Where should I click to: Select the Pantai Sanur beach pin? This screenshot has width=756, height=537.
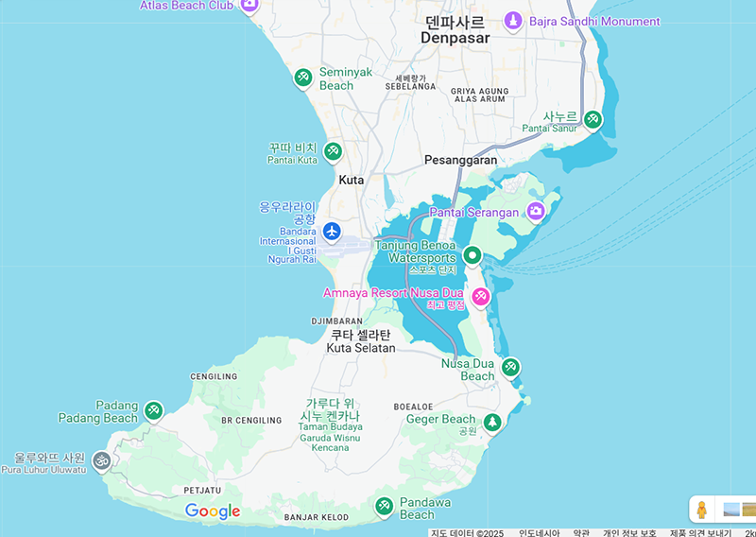593,120
